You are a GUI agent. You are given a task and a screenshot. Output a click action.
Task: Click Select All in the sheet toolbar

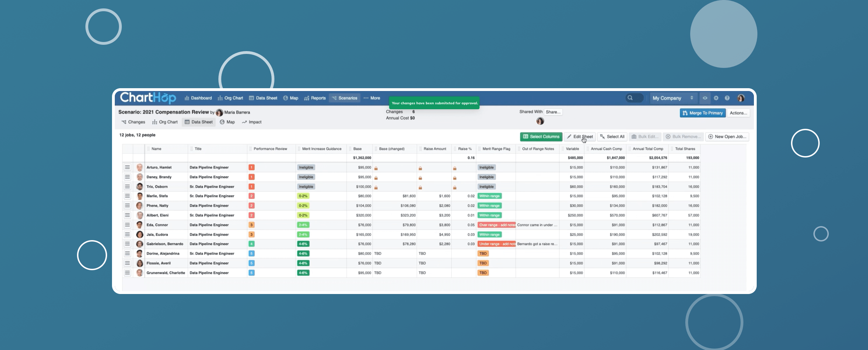[x=612, y=136]
